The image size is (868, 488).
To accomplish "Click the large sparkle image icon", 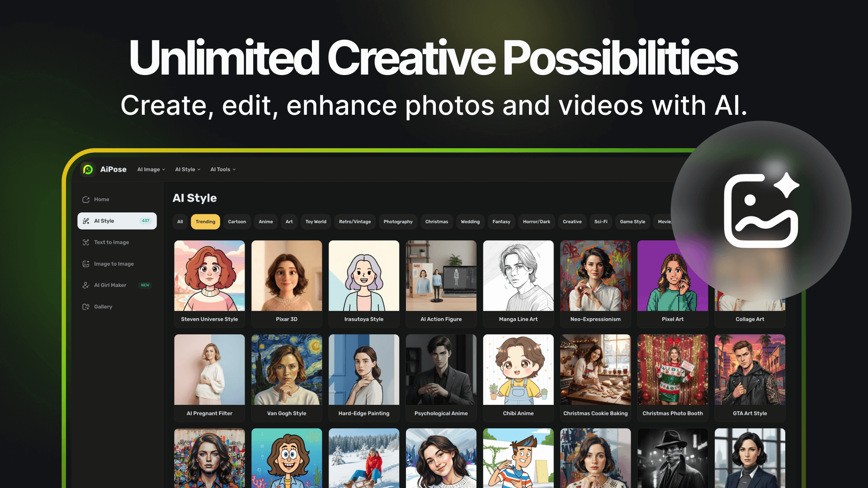I will (761, 211).
